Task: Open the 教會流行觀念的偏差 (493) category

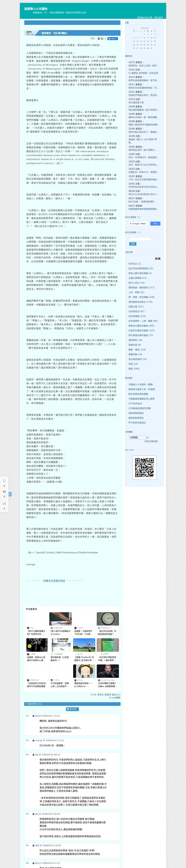Action: 141,326
